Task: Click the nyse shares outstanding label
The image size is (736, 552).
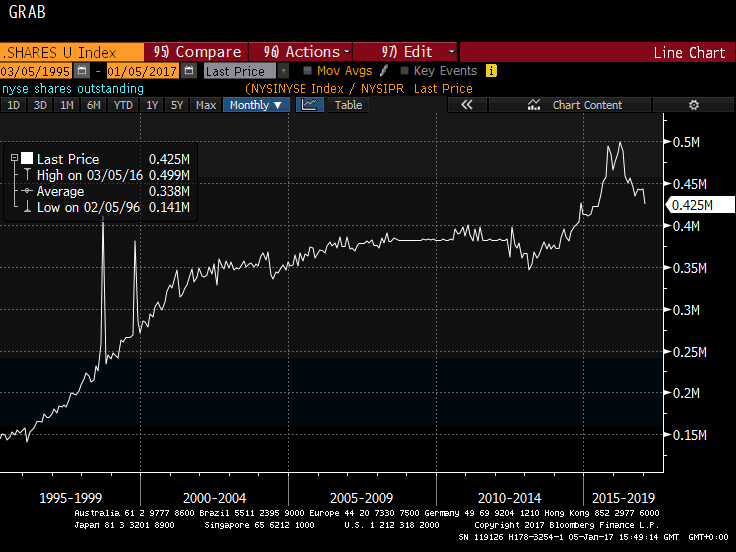Action: [x=73, y=88]
